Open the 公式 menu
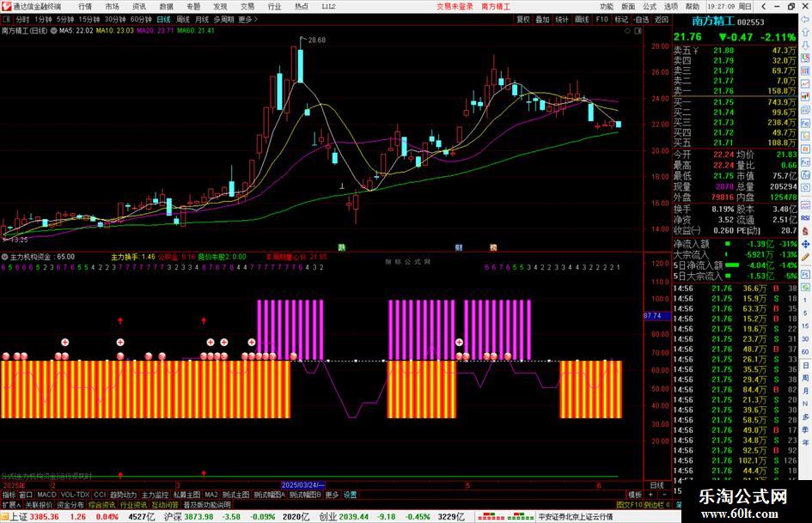Viewport: 812px width, 523px height. [x=650, y=7]
